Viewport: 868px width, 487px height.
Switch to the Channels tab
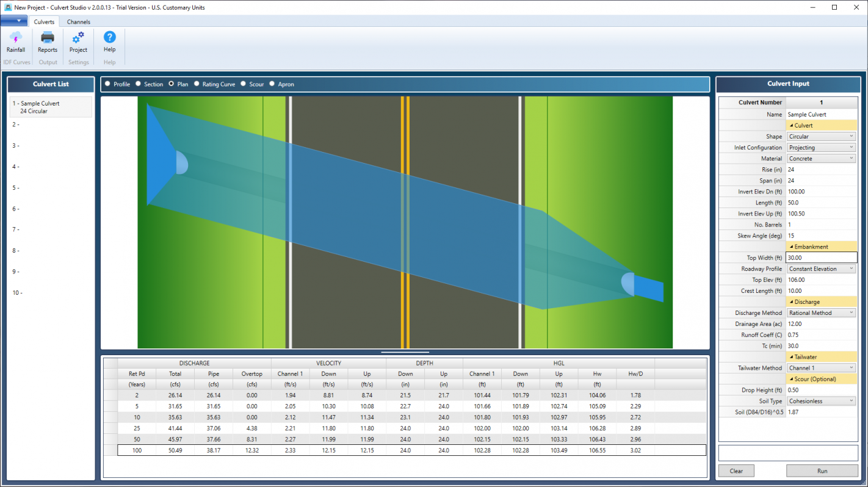(78, 21)
